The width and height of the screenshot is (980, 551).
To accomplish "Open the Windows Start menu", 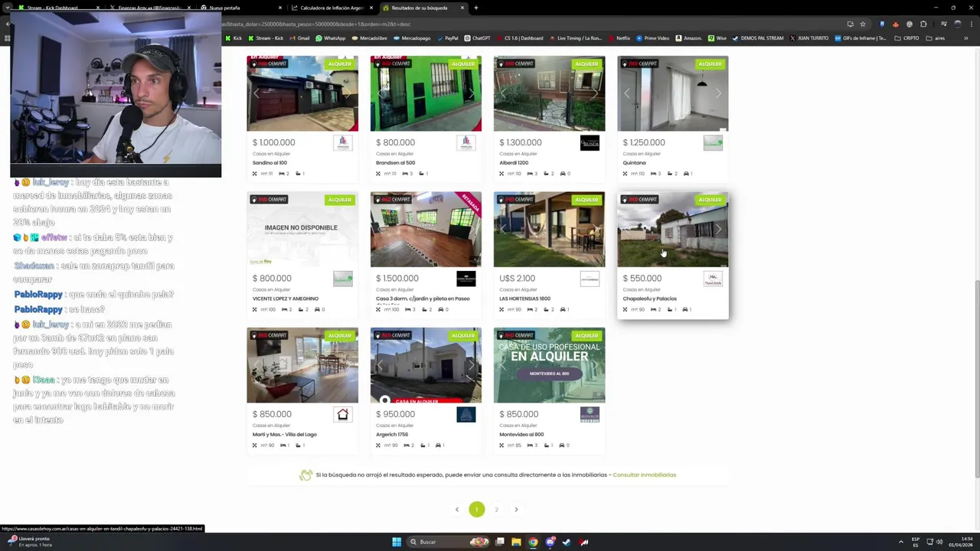I will tap(397, 542).
